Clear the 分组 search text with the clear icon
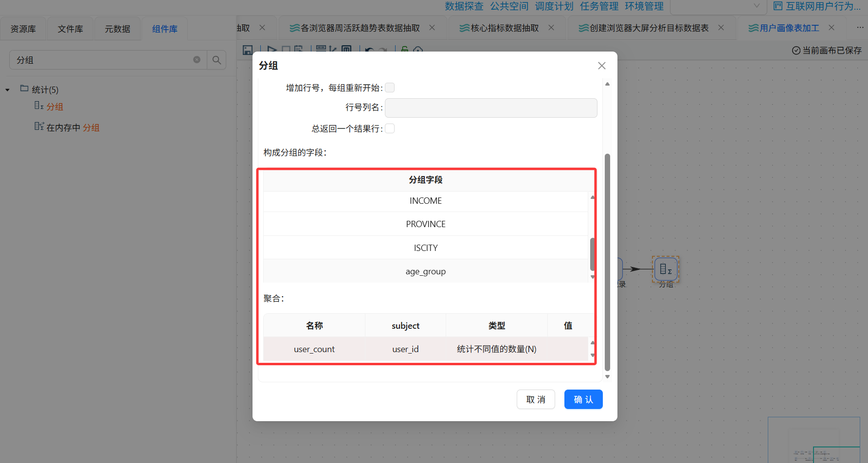 pyautogui.click(x=197, y=60)
